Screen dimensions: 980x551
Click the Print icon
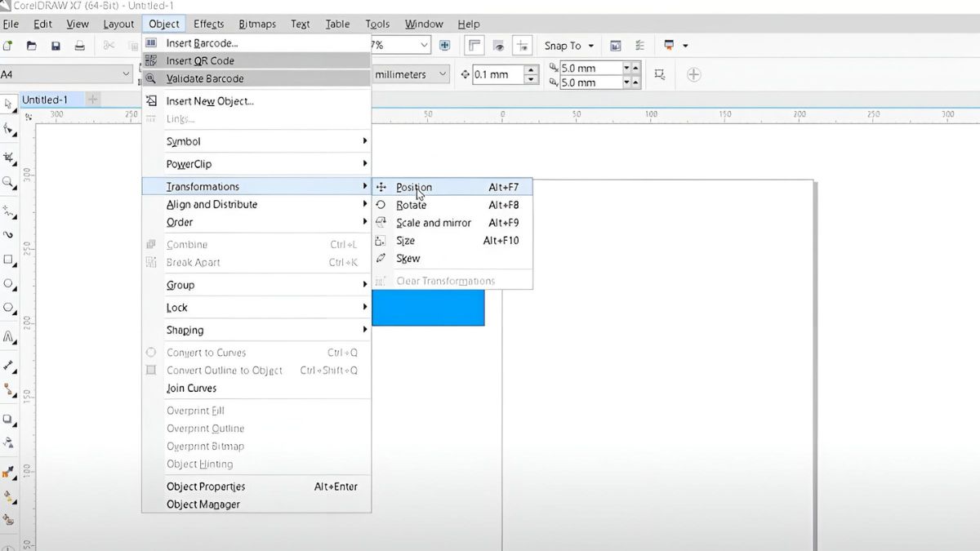click(x=79, y=46)
